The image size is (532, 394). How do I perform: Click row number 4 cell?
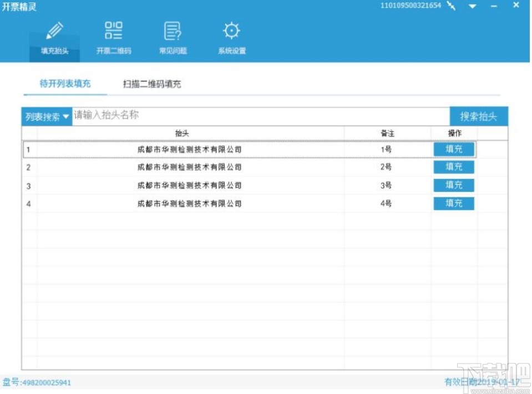tap(28, 204)
